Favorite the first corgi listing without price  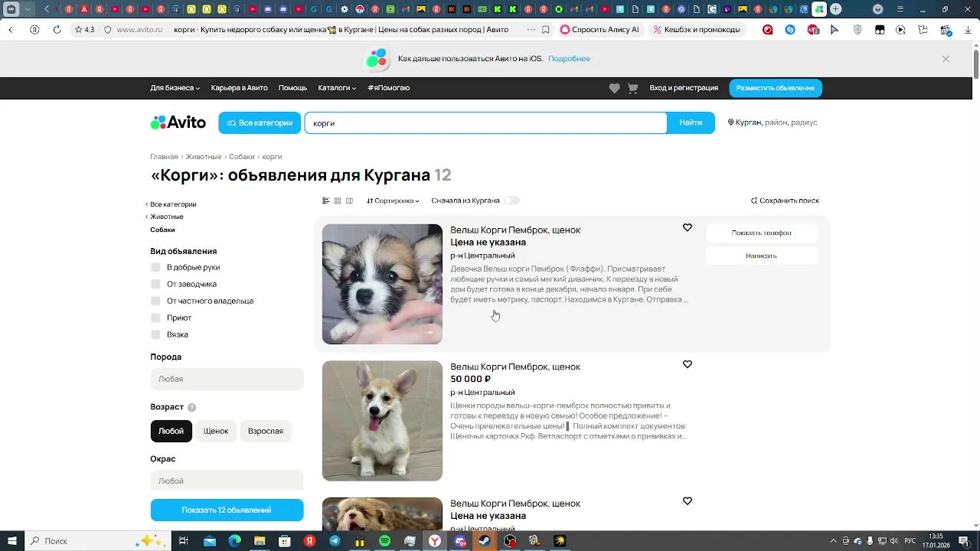point(688,227)
